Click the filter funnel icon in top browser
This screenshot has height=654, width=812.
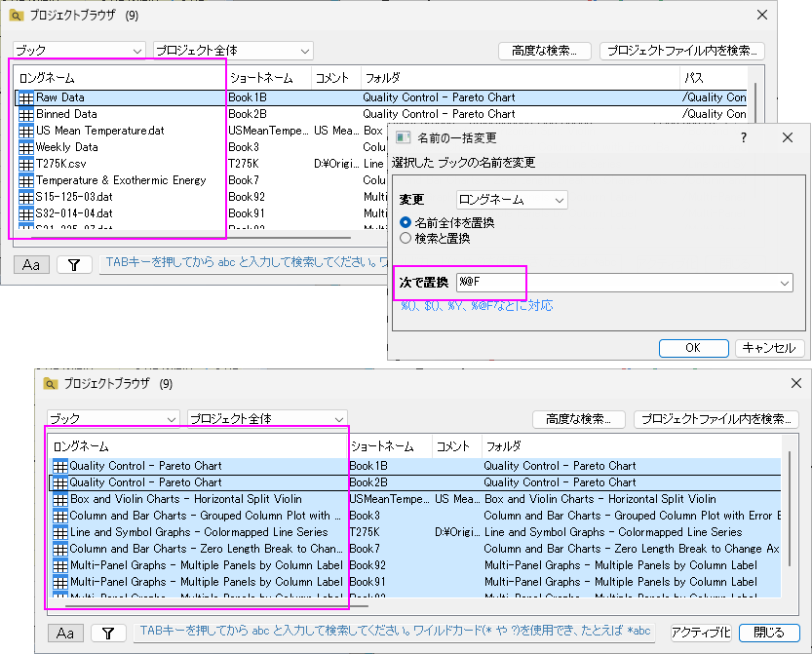74,264
